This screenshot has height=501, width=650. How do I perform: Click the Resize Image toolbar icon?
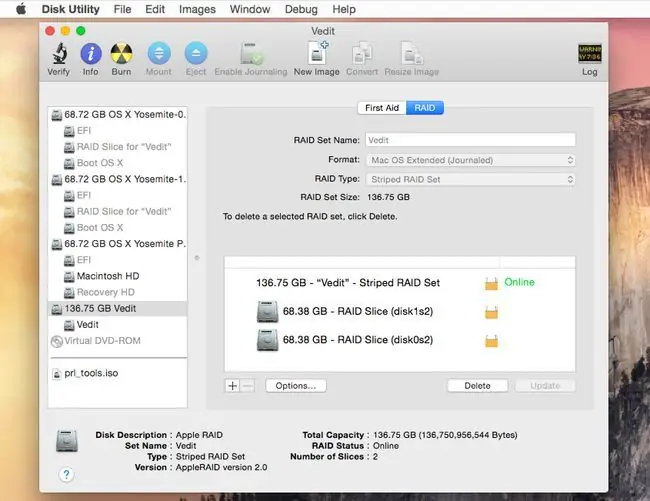pyautogui.click(x=411, y=54)
